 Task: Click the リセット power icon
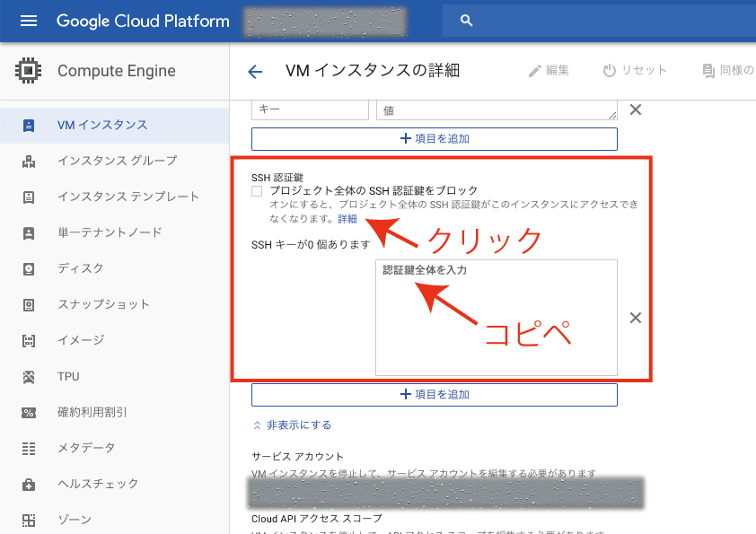click(610, 70)
